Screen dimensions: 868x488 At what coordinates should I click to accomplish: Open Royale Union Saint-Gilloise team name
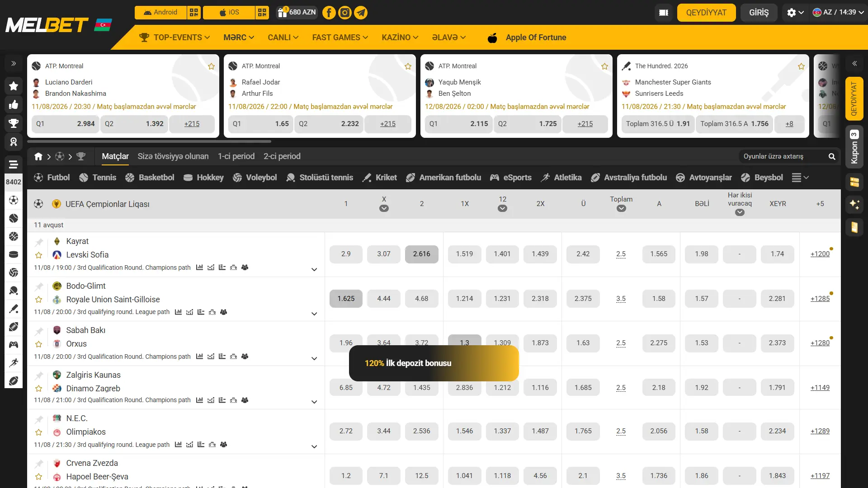pyautogui.click(x=113, y=300)
